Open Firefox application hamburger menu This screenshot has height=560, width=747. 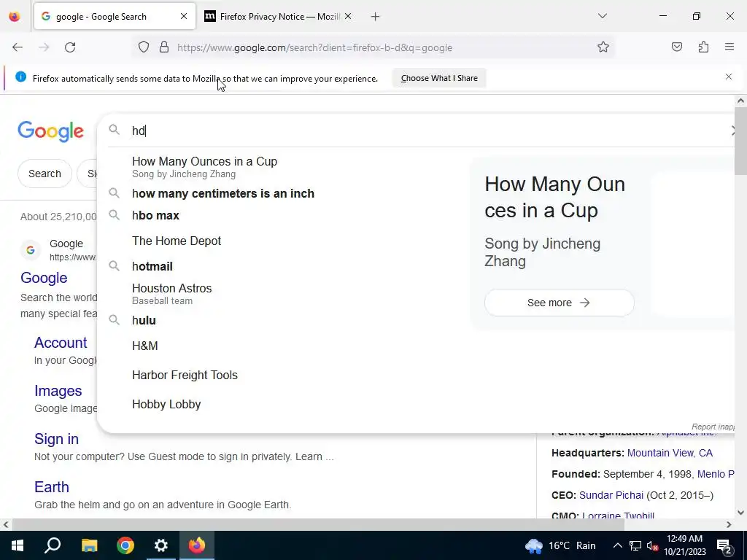click(x=729, y=47)
